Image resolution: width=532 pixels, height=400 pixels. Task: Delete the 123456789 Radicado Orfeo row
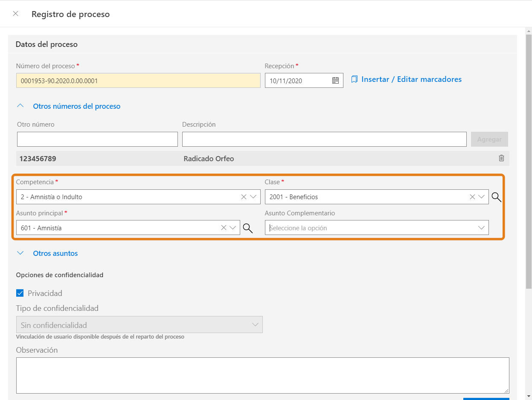pos(501,158)
